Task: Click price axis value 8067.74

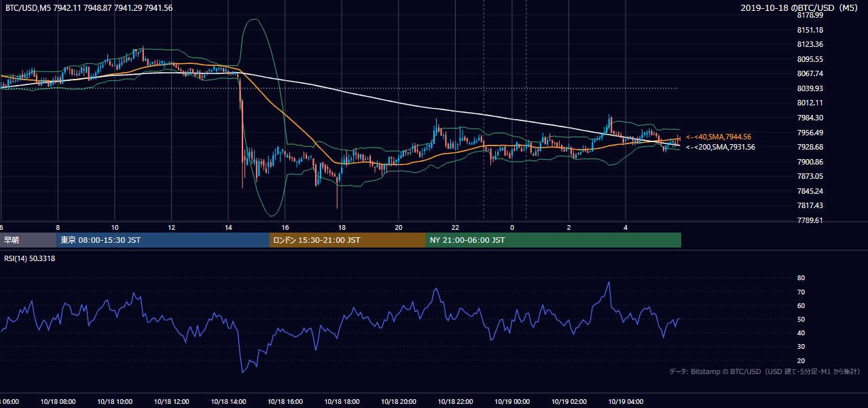Action: (810, 73)
